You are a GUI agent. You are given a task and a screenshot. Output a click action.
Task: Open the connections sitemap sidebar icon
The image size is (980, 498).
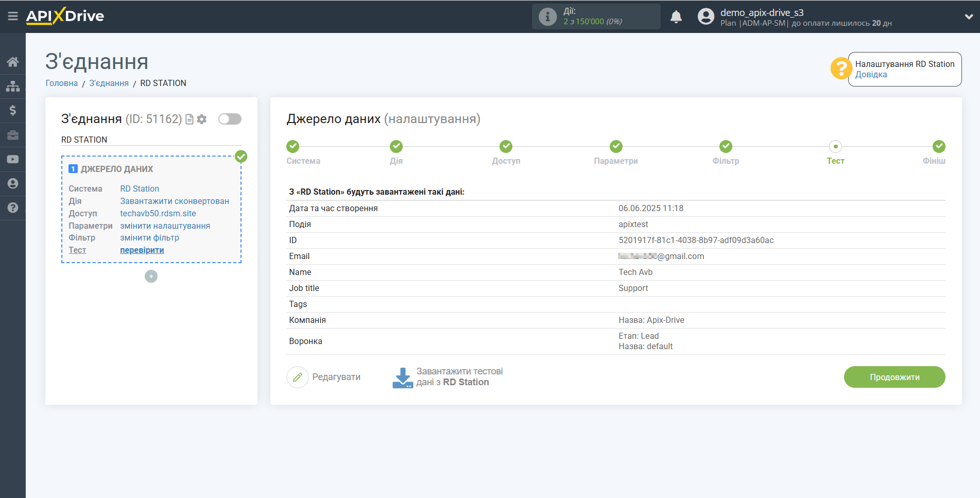tap(13, 86)
